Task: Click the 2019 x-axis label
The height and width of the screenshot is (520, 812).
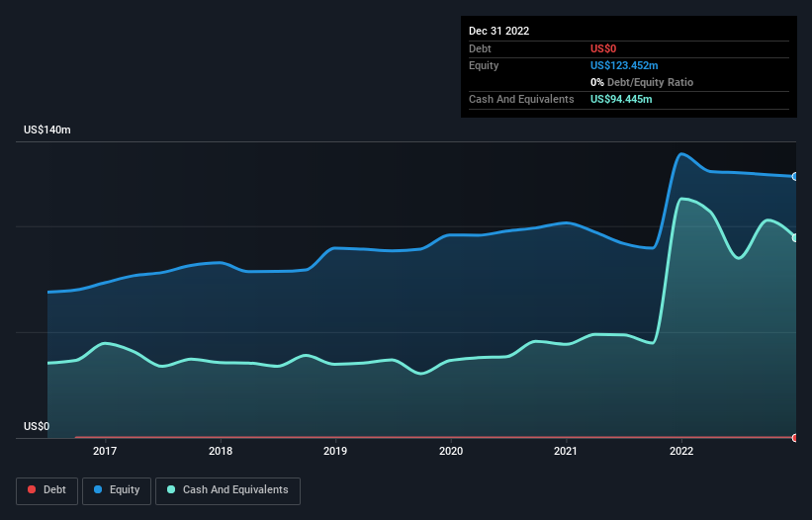Action: (x=335, y=451)
